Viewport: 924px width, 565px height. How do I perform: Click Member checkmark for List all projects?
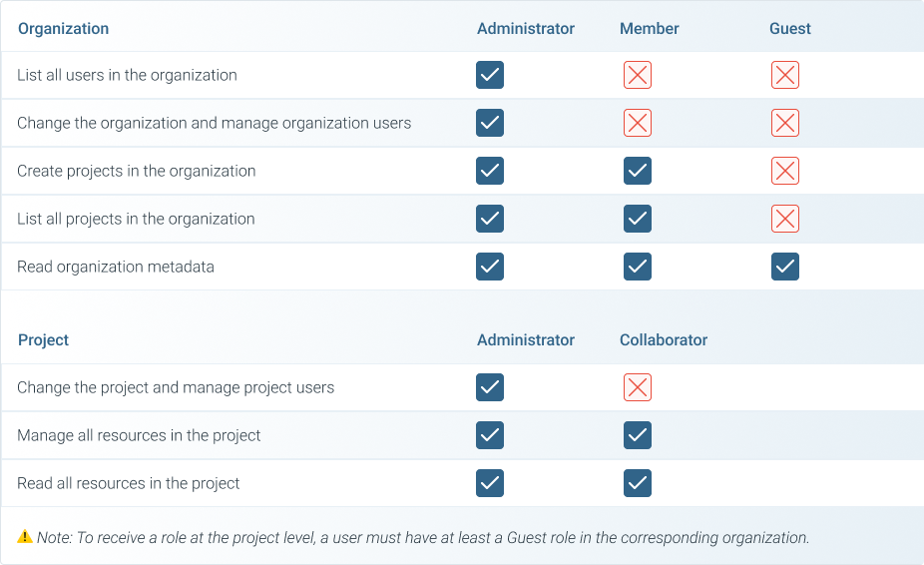click(638, 219)
